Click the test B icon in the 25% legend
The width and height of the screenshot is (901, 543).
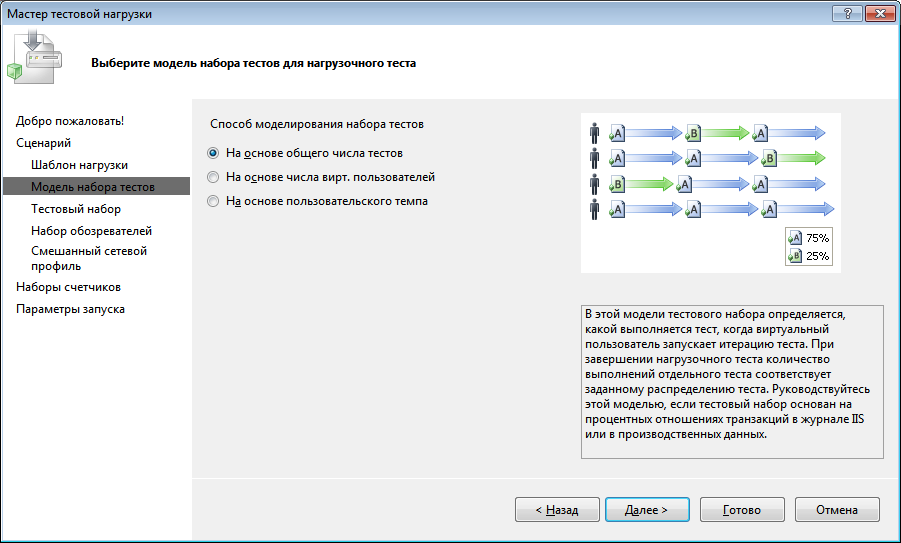click(x=795, y=256)
